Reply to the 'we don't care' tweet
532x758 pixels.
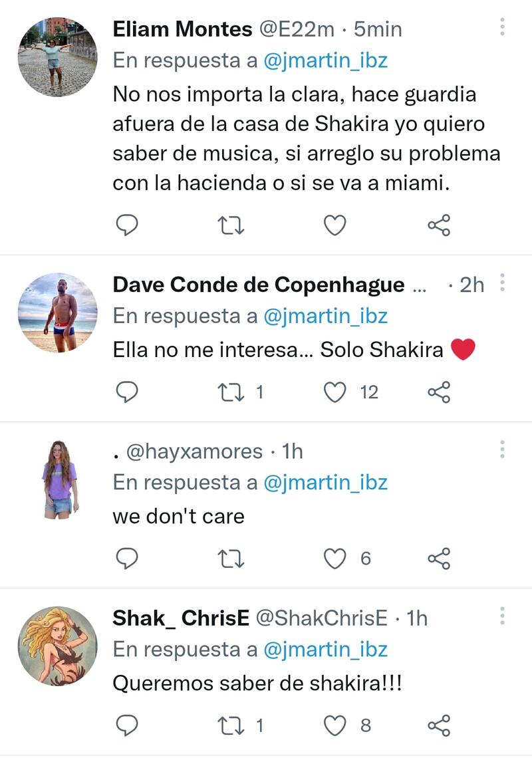click(x=126, y=559)
